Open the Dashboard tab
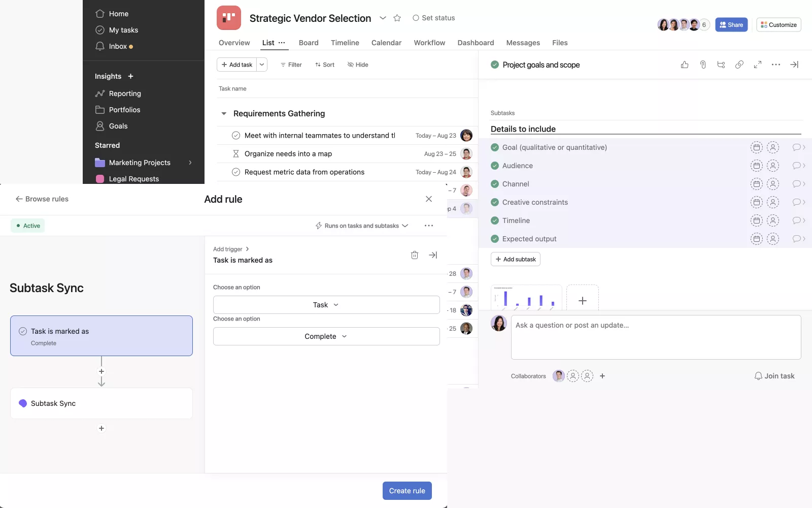 pyautogui.click(x=476, y=43)
